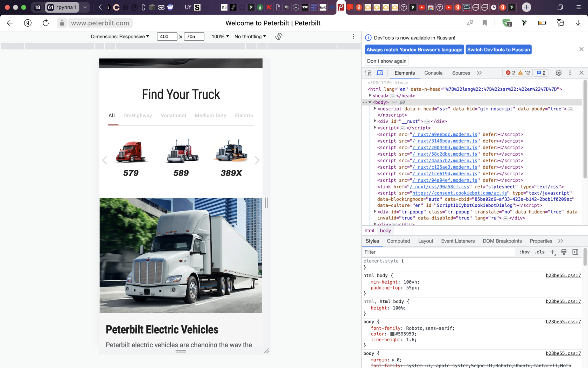This screenshot has height=368, width=588.
Task: Open downloads arrow icon
Action: coord(578,23)
